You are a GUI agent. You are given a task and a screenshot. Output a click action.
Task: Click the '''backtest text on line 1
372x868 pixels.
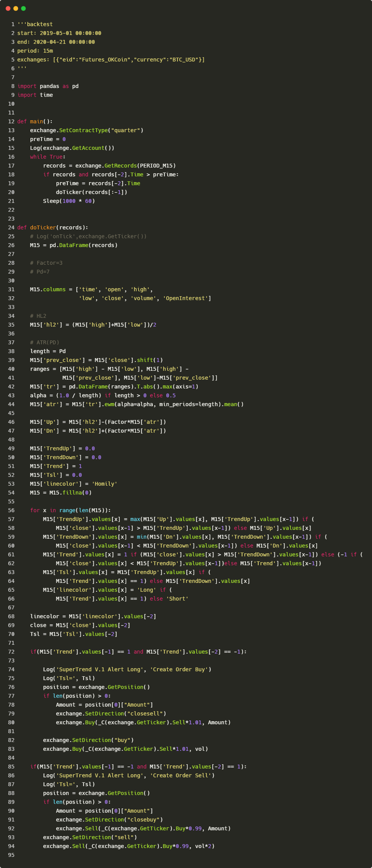pos(35,24)
